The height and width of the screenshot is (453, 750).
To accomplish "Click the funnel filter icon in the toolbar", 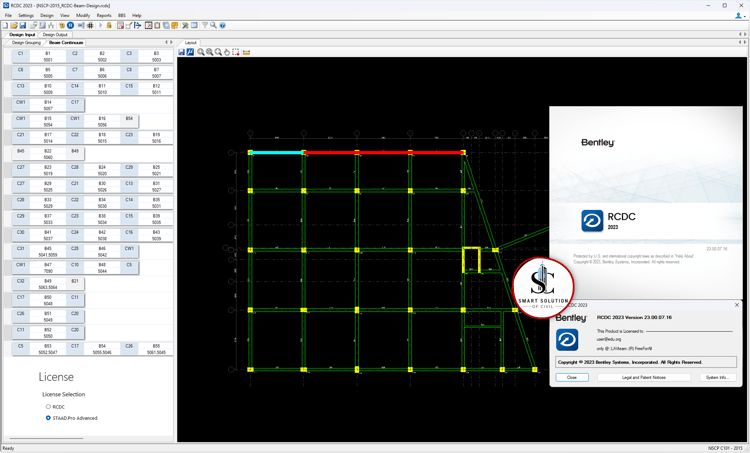I will coord(204,25).
